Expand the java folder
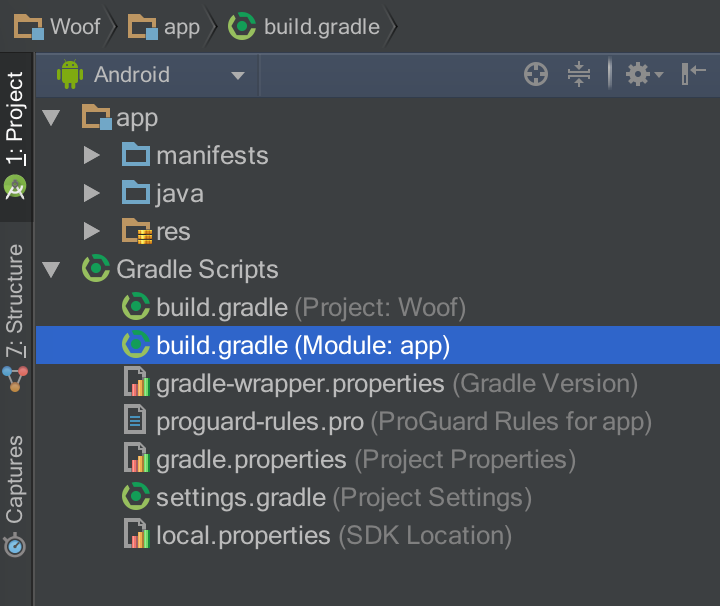 (91, 193)
